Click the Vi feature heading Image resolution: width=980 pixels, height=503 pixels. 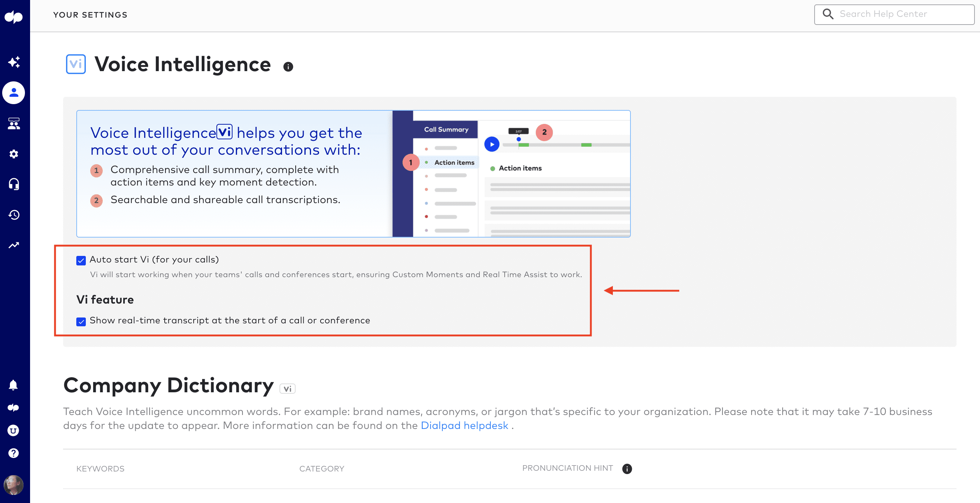[x=105, y=300]
